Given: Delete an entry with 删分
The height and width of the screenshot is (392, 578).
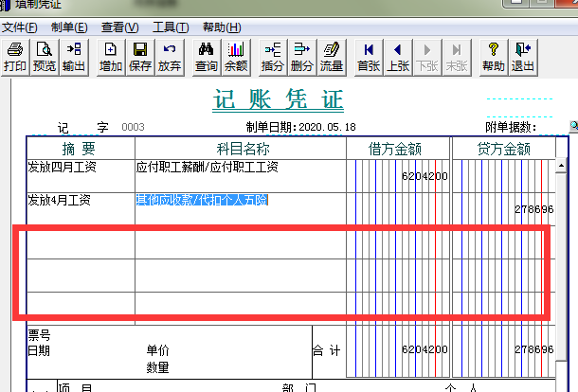Looking at the screenshot, I should pos(302,58).
